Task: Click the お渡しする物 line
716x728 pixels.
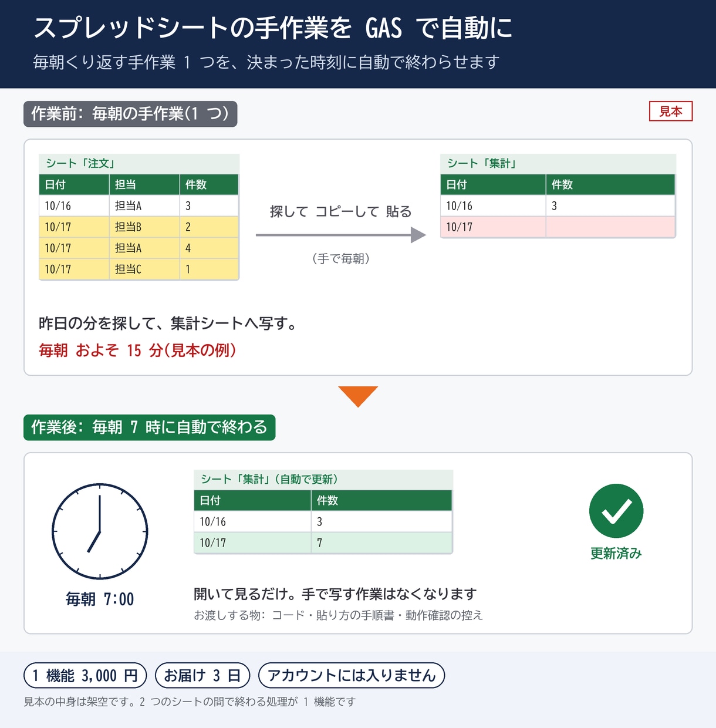Action: (338, 615)
